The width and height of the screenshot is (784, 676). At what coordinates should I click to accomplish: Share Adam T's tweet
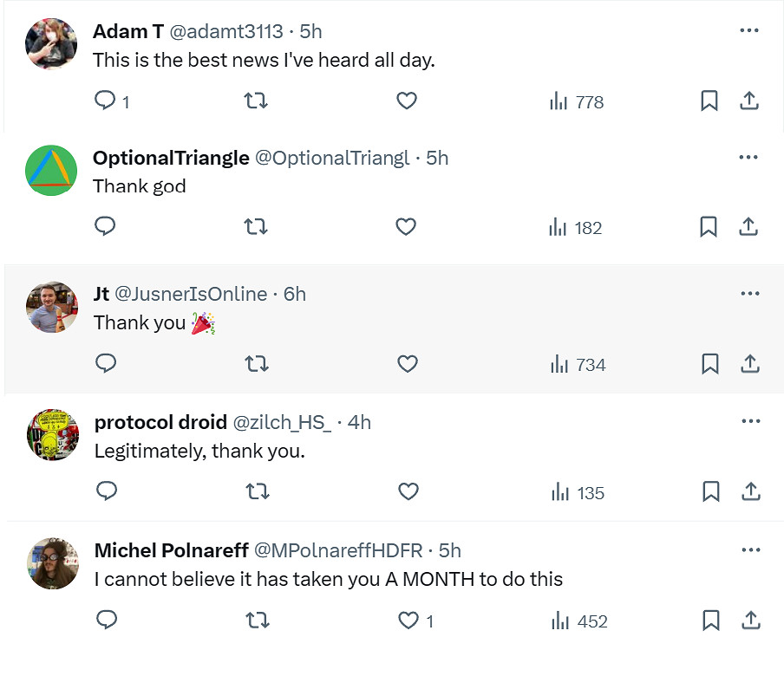tap(749, 101)
